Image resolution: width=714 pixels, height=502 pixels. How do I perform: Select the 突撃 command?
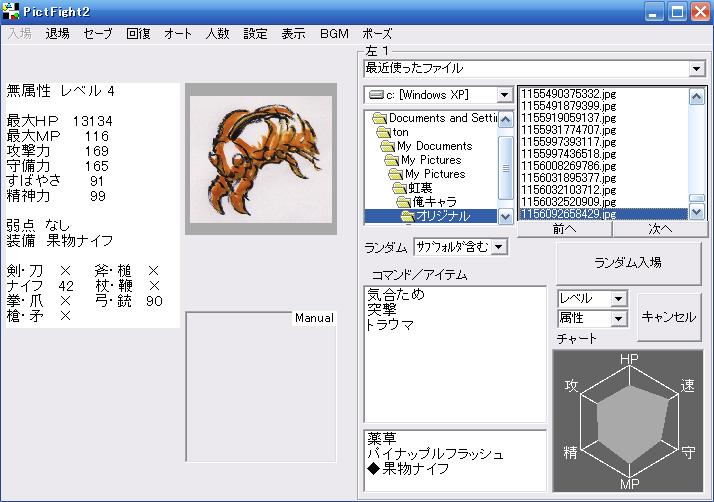pyautogui.click(x=382, y=310)
